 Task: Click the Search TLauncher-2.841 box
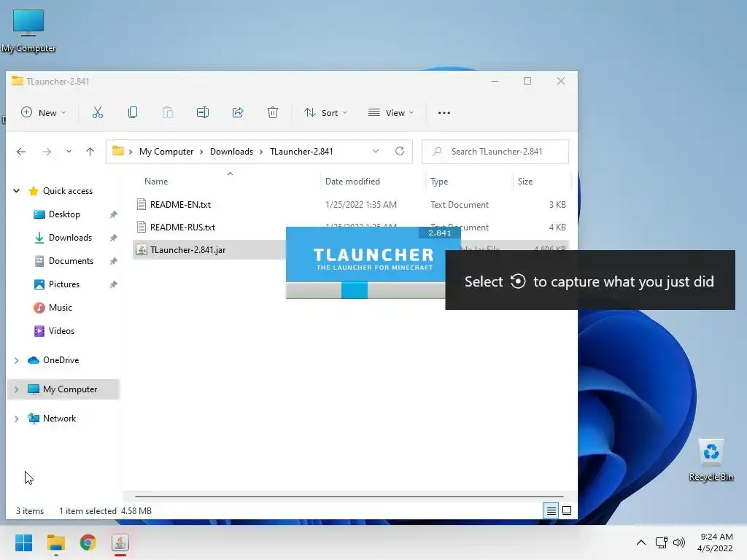coord(495,152)
